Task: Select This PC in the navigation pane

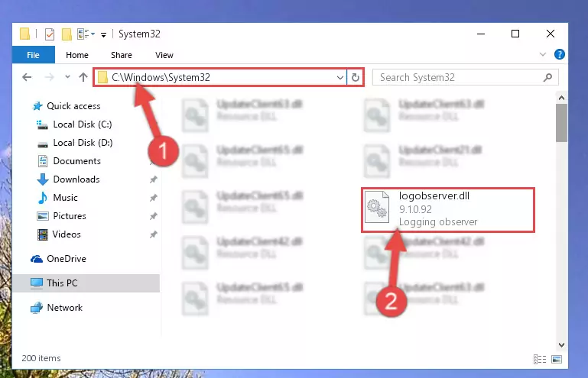Action: click(x=86, y=283)
